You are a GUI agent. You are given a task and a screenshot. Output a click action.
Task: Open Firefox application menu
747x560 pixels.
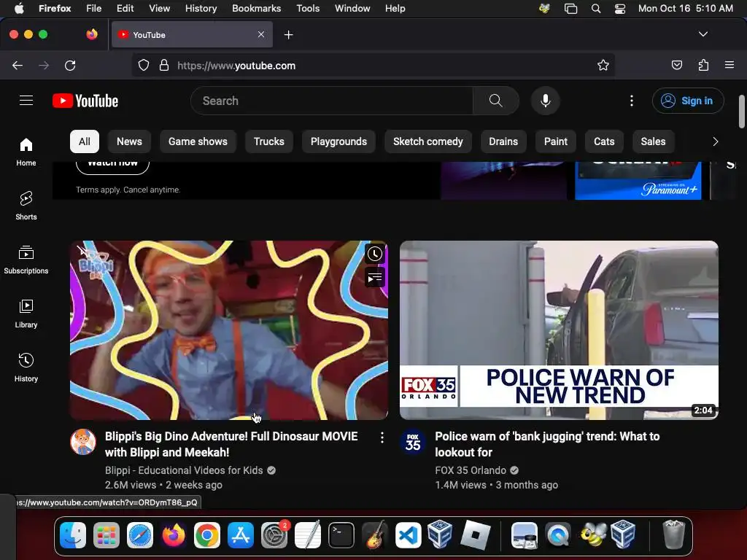[x=729, y=65]
